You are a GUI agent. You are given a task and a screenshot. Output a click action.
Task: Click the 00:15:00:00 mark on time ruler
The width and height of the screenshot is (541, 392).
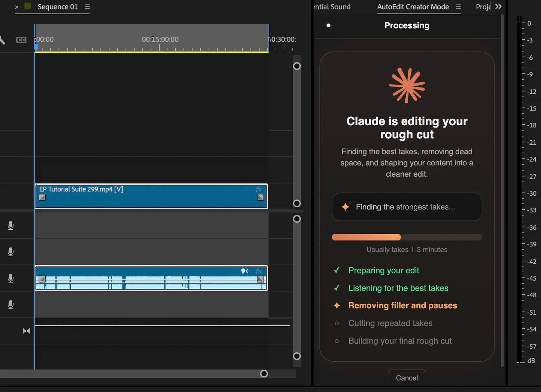click(x=160, y=39)
